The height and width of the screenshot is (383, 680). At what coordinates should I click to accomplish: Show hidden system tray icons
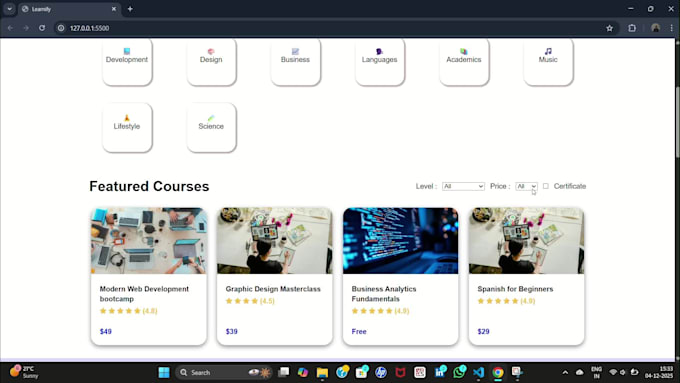pyautogui.click(x=565, y=373)
